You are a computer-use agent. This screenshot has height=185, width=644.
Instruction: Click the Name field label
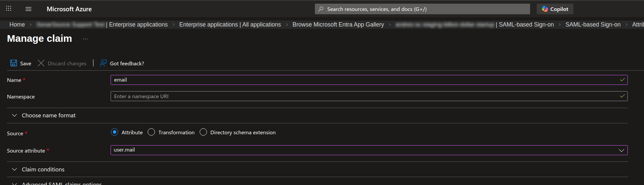(x=14, y=80)
